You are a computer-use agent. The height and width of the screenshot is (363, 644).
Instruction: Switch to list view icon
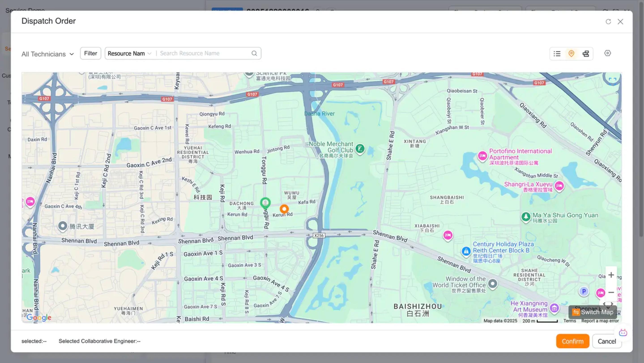(557, 54)
